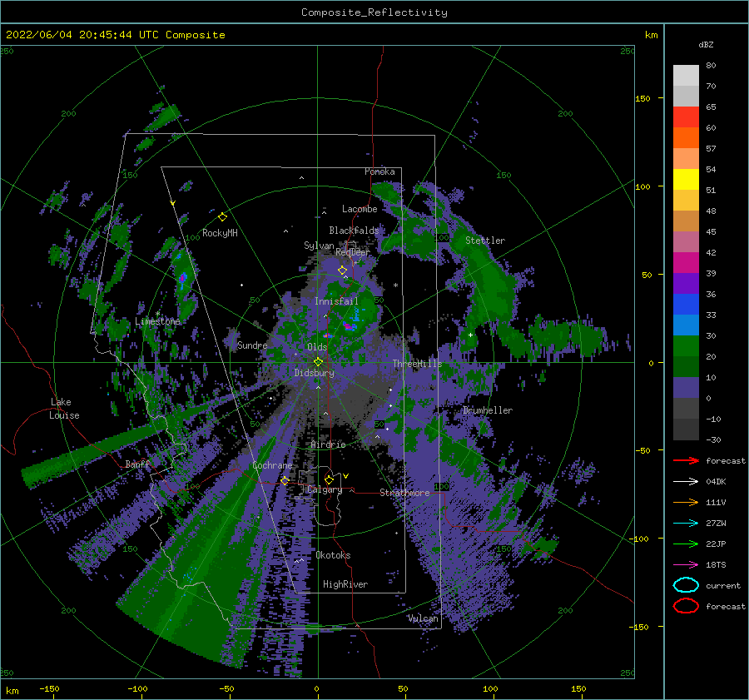Click the red forecast arrow in legend
The height and width of the screenshot is (700, 749).
click(686, 460)
